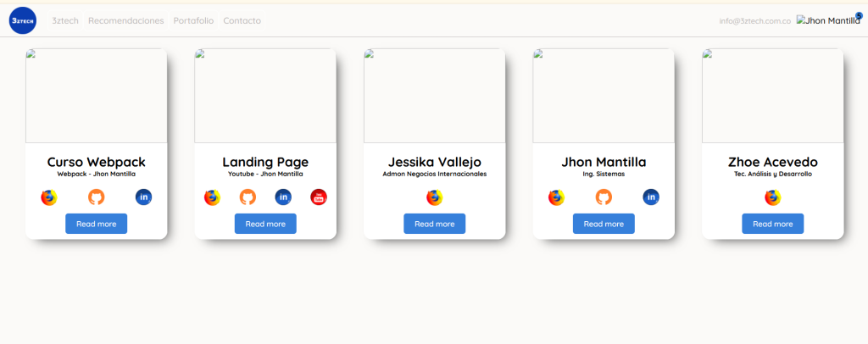Select the Contacto nav item
This screenshot has height=344, width=868.
pos(242,21)
